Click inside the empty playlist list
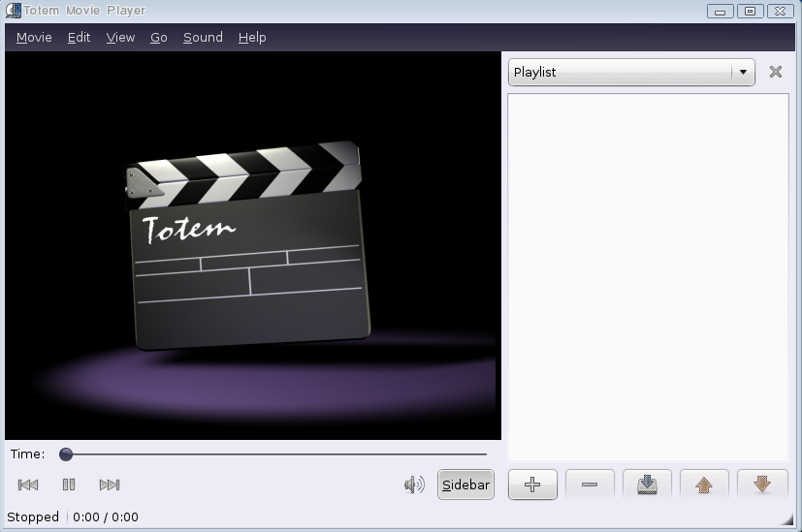802x532 pixels. click(x=648, y=277)
